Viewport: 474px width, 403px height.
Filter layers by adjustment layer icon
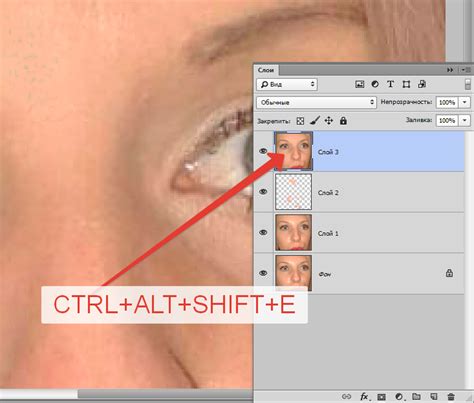(x=375, y=84)
